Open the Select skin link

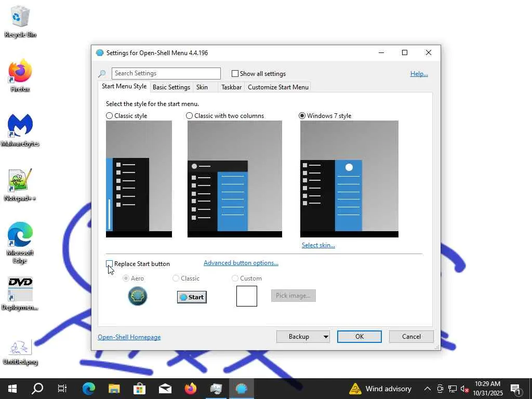318,245
